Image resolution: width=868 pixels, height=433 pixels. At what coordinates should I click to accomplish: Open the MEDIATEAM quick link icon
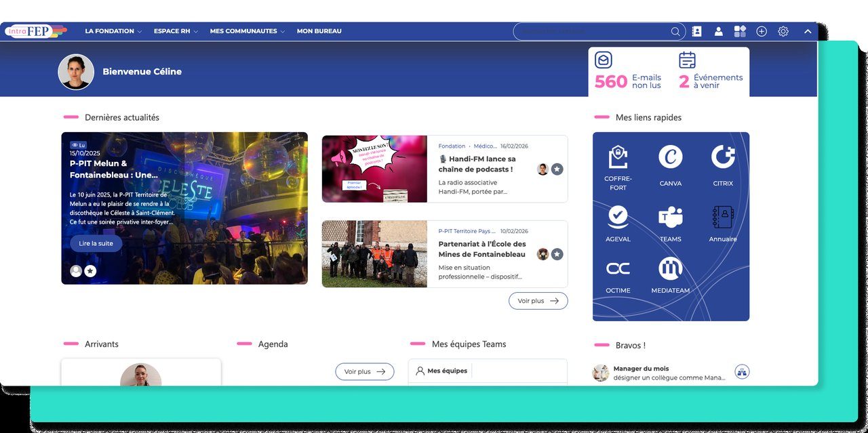[670, 269]
